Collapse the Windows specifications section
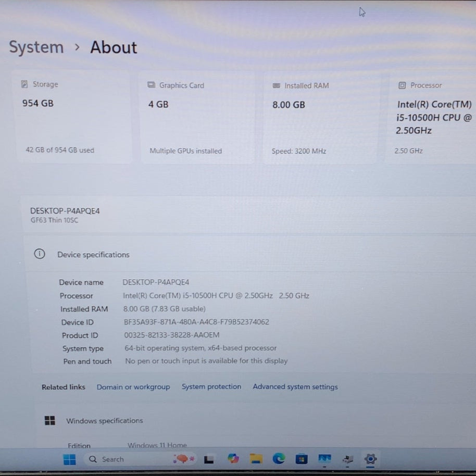Viewport: 476px width, 476px height. (x=255, y=421)
